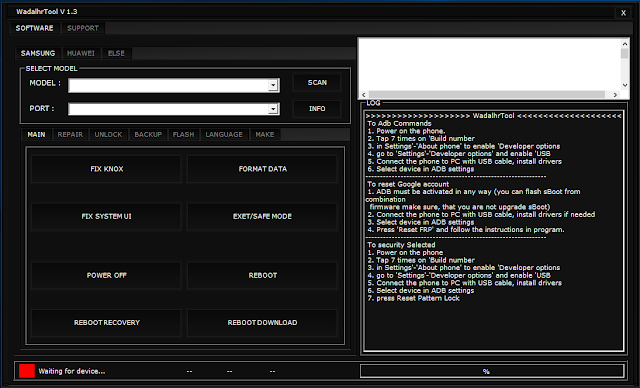Click the SCAN button

[x=317, y=82]
